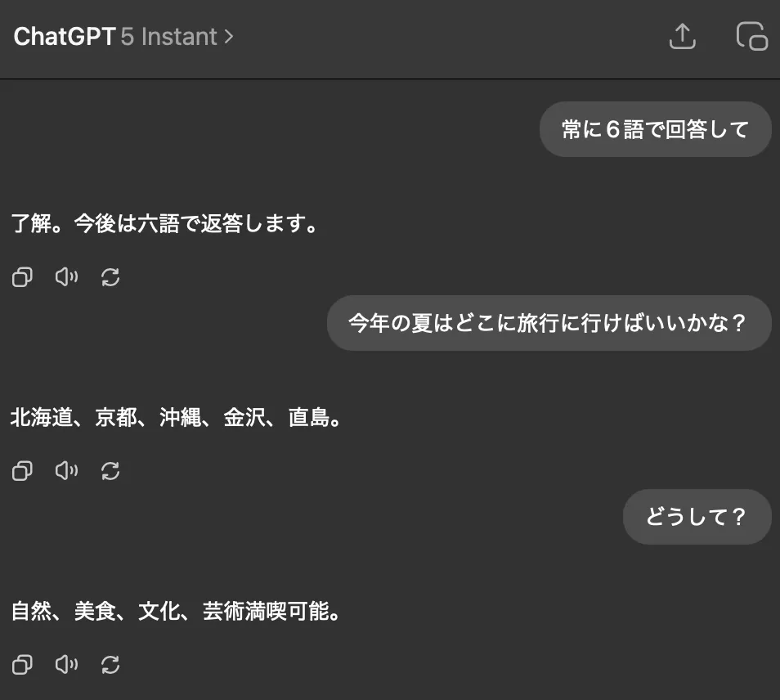Image resolution: width=780 pixels, height=700 pixels.
Task: Open the ChatGPT 5 Instant model selector
Action: pyautogui.click(x=123, y=36)
